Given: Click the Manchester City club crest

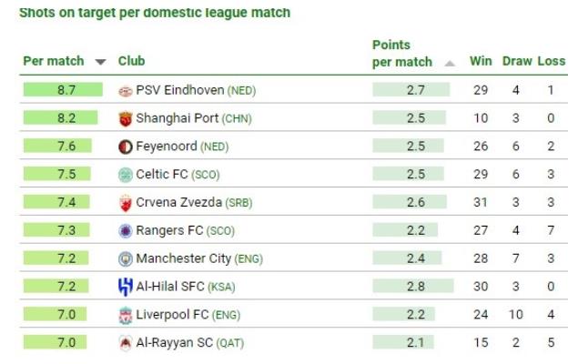Looking at the screenshot, I should pyautogui.click(x=126, y=259).
